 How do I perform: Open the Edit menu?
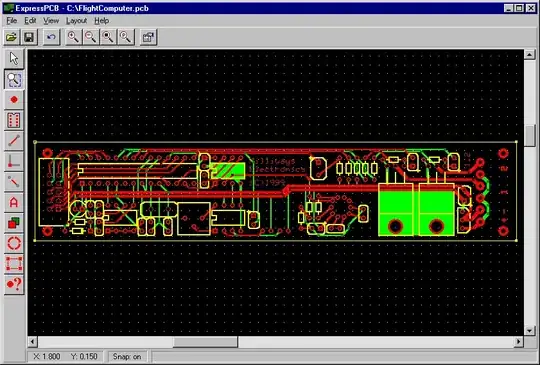tap(30, 21)
